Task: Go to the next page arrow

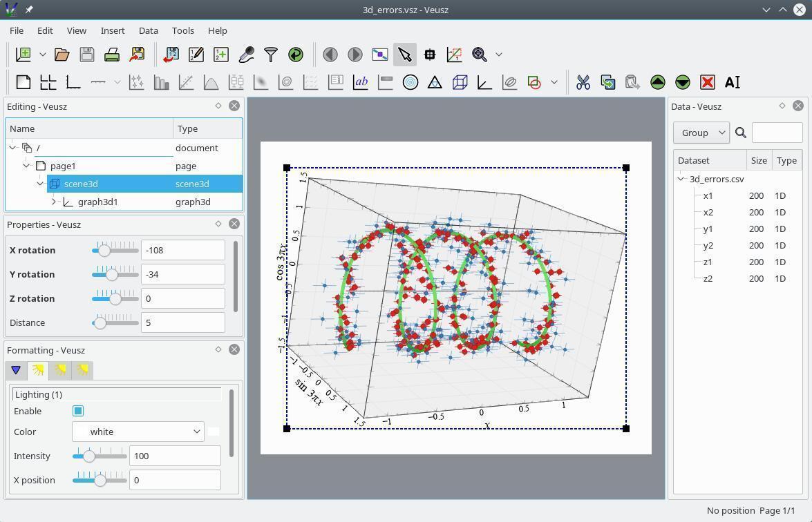Action: (x=355, y=55)
